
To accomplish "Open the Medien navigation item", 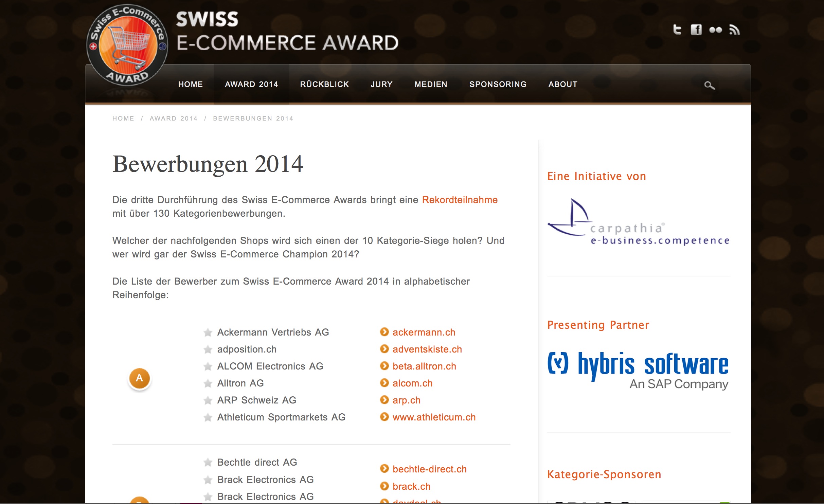I will 431,84.
